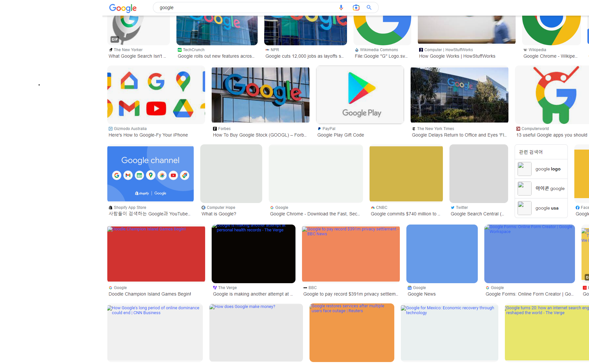Open 'Google is making another attempt' caption
The image size is (589, 364).
(x=253, y=294)
